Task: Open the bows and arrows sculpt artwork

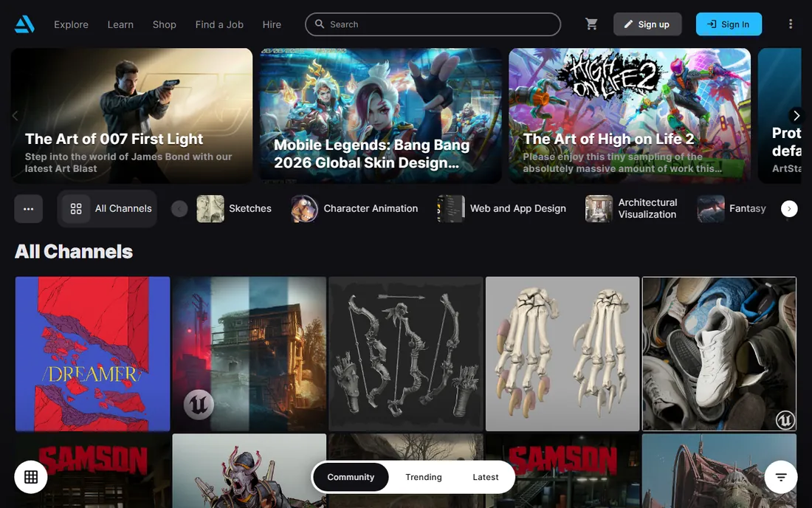Action: (x=406, y=354)
